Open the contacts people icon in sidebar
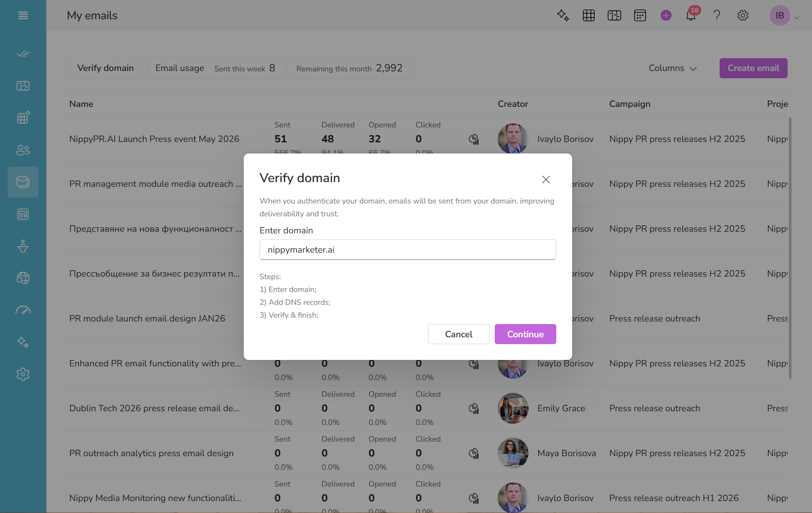 (23, 150)
